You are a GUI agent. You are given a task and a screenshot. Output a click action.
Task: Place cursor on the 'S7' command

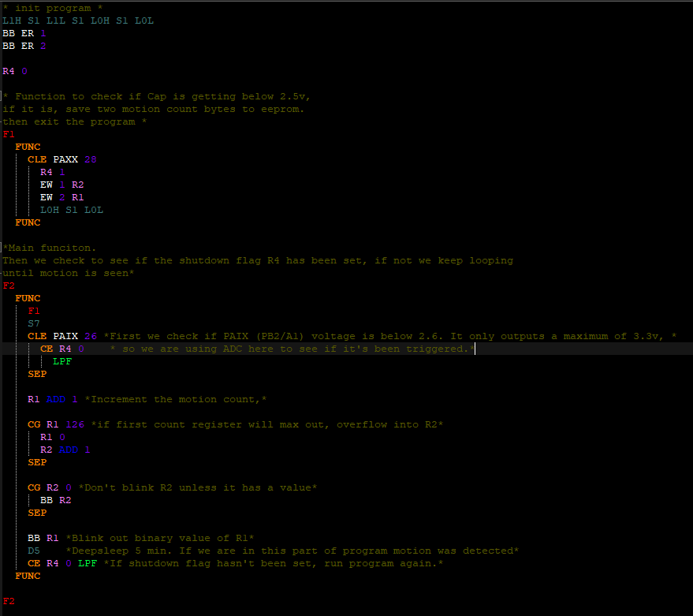coord(34,323)
